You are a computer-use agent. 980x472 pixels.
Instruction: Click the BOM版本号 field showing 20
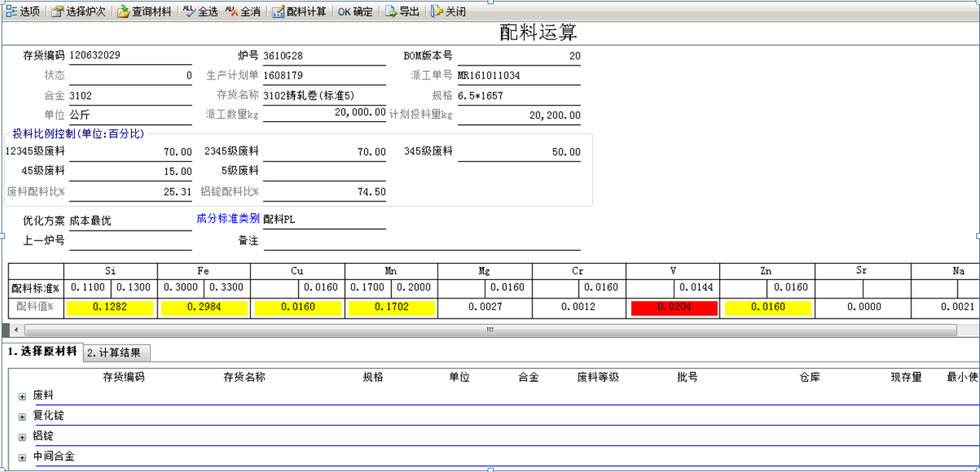[519, 56]
